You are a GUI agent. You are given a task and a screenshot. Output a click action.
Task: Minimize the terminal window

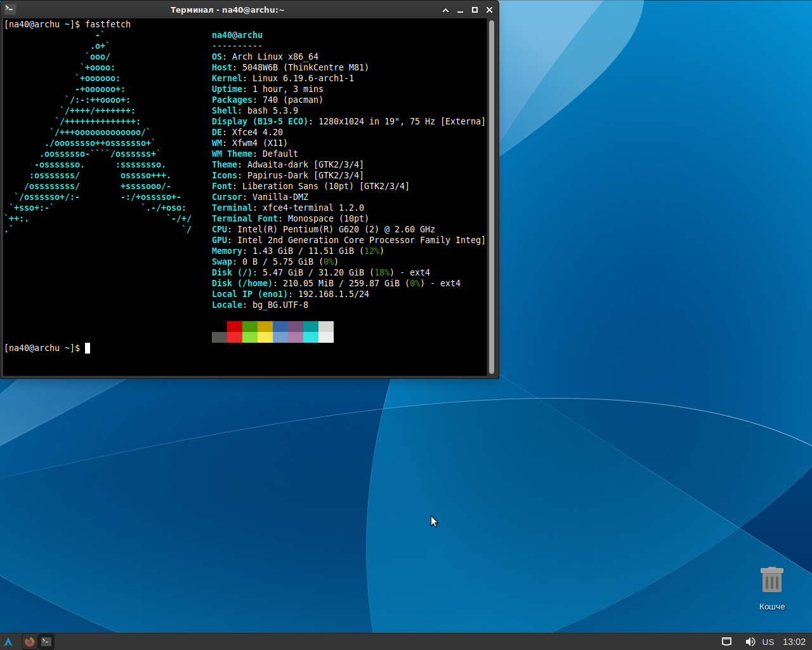point(460,10)
